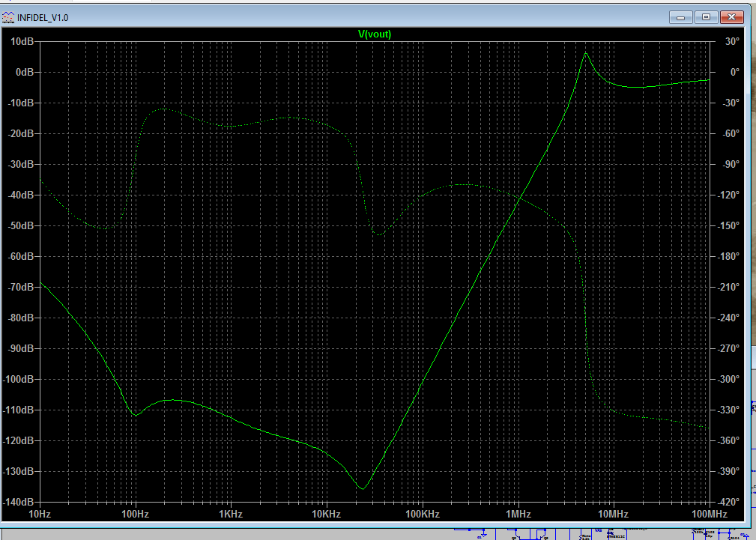Click the 10MHz frequency axis label
The image size is (756, 540).
coord(614,514)
